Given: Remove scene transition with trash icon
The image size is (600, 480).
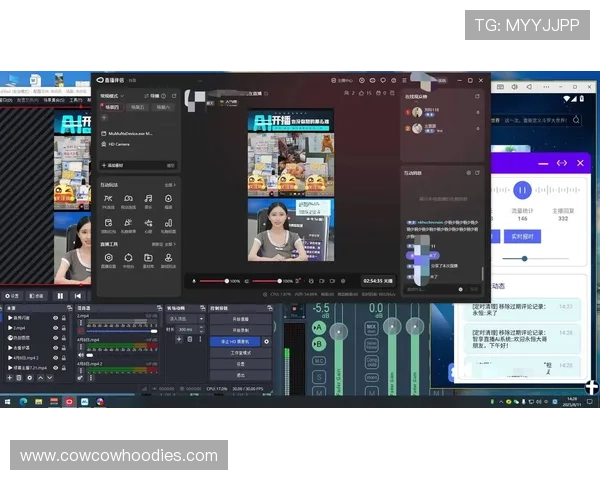Looking at the screenshot, I should pyautogui.click(x=189, y=339).
